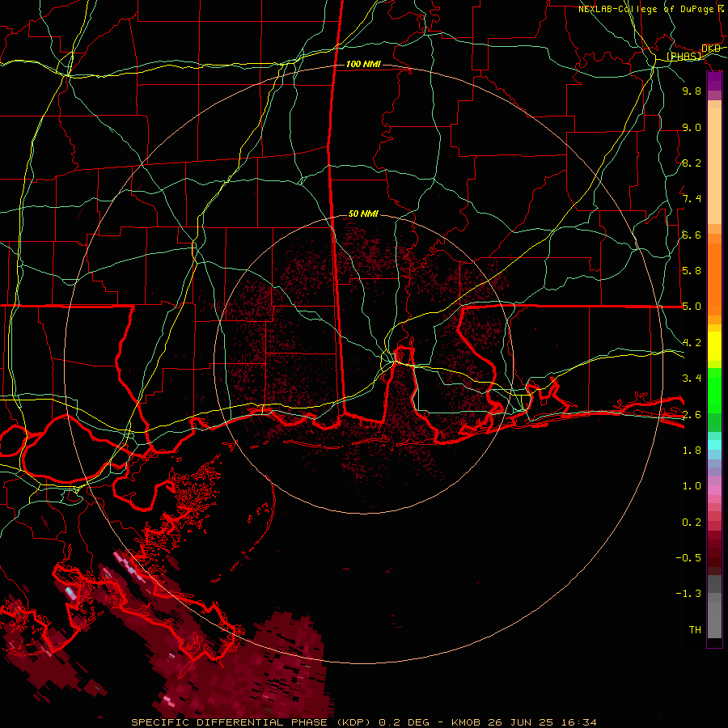Click the TH label on the color scale
728x728 pixels.
[695, 630]
